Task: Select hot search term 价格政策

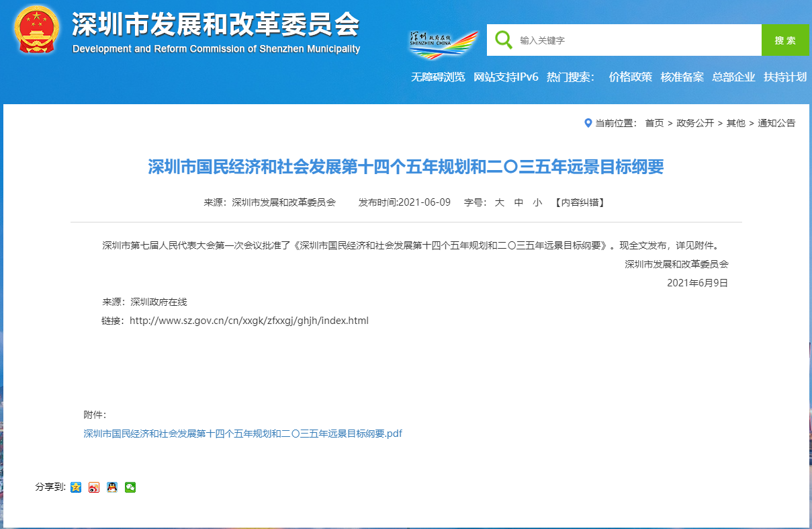Action: tap(630, 77)
